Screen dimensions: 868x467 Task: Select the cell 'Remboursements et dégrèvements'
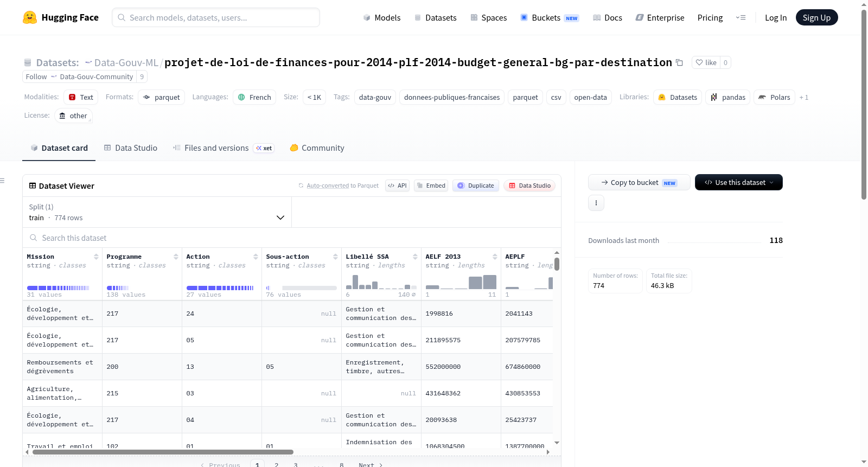coord(62,367)
